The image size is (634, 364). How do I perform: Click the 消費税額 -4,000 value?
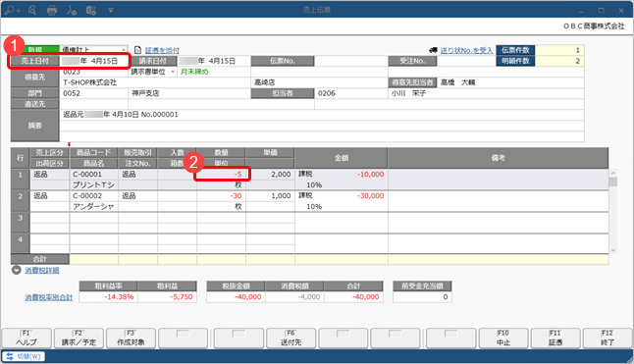coord(309,297)
